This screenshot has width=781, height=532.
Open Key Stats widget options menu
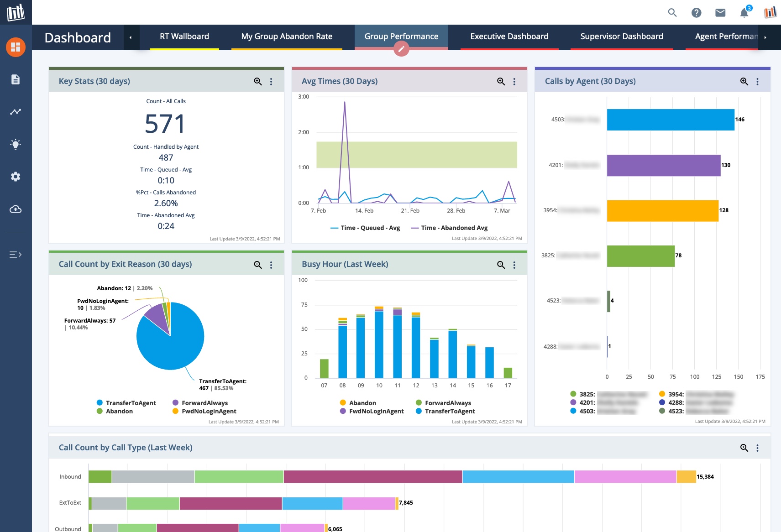click(x=271, y=81)
